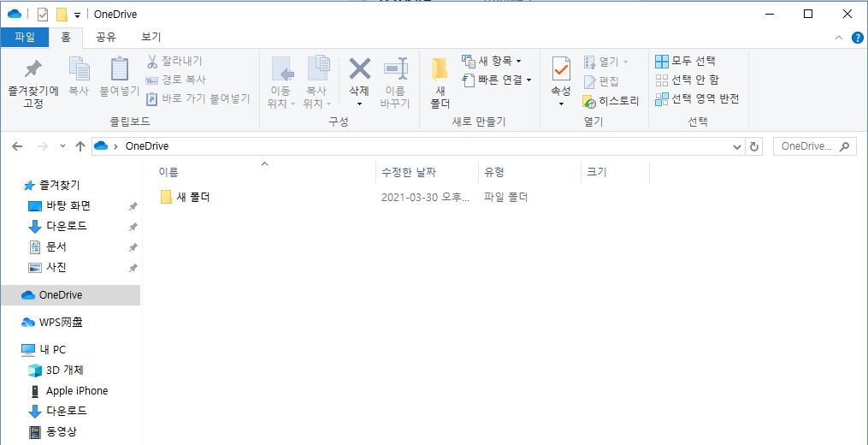
Task: Refresh the address bar location
Action: click(753, 146)
